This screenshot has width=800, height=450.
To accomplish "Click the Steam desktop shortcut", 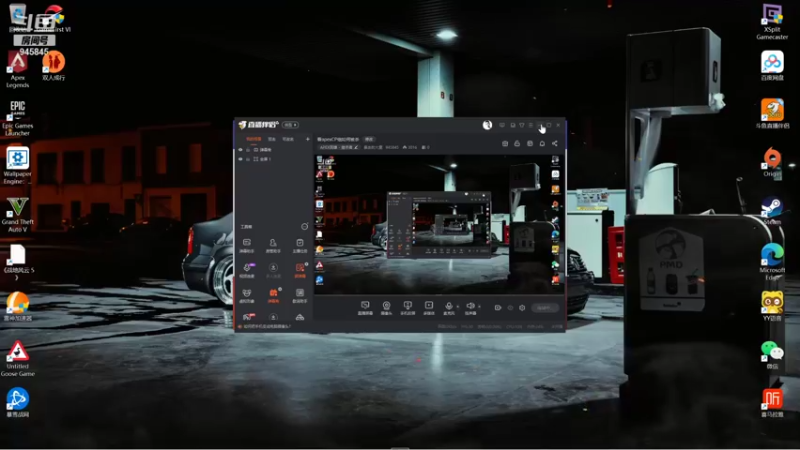I will click(772, 211).
